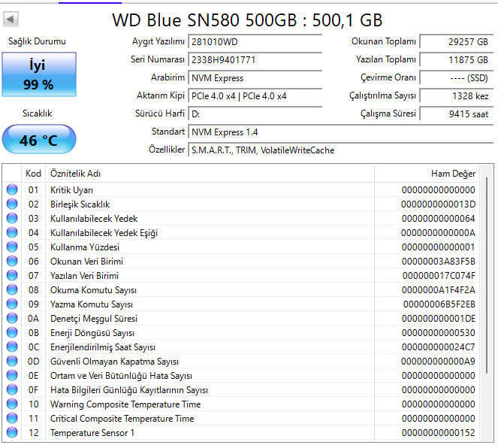This screenshot has height=448, width=498.
Task: Select the Aygıt Yazılımı field 281010WD
Action: 255,42
